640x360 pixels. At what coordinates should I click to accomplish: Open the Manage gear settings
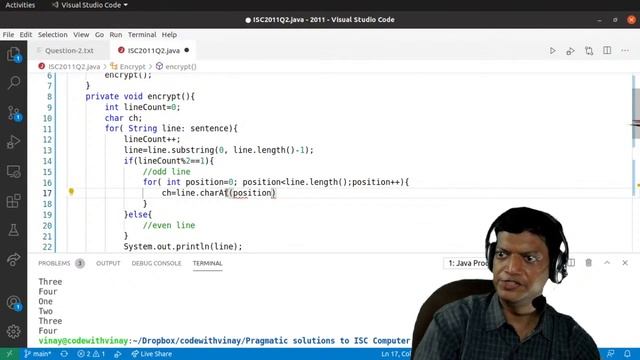[13, 331]
